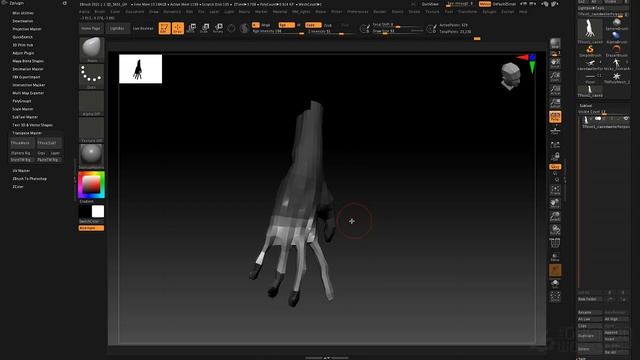Viewport: 640px width, 360px height.
Task: Open the Texture Off selector
Action: [x=91, y=130]
